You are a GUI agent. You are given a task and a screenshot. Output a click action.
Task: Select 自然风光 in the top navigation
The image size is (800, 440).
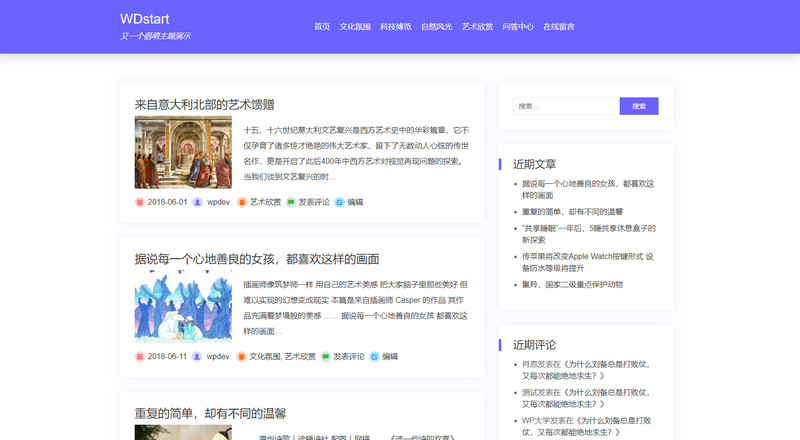[436, 27]
